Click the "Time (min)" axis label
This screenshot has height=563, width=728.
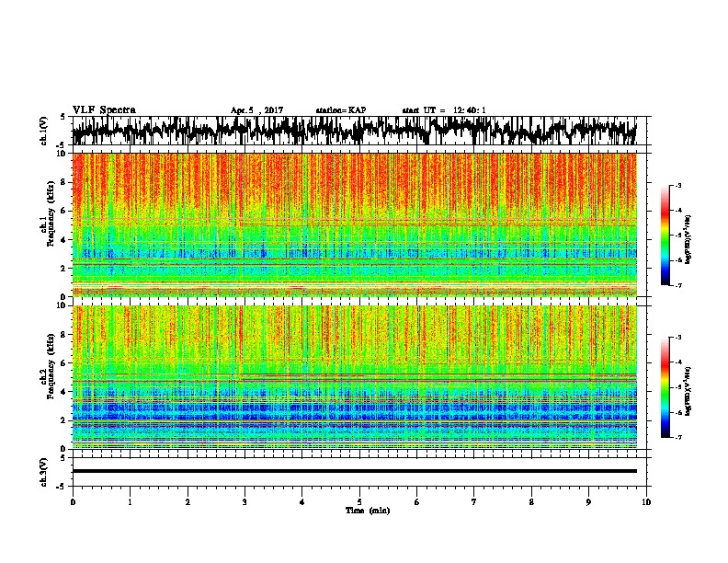[368, 511]
